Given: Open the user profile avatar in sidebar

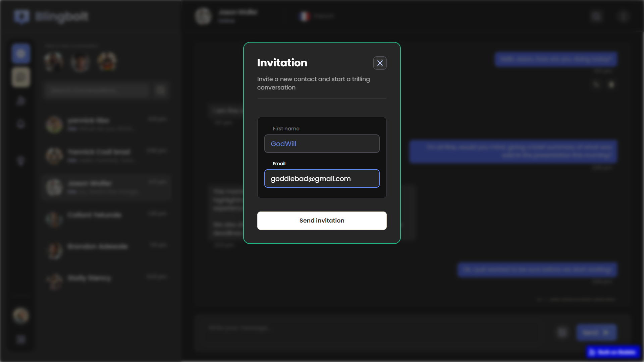Looking at the screenshot, I should (x=21, y=315).
